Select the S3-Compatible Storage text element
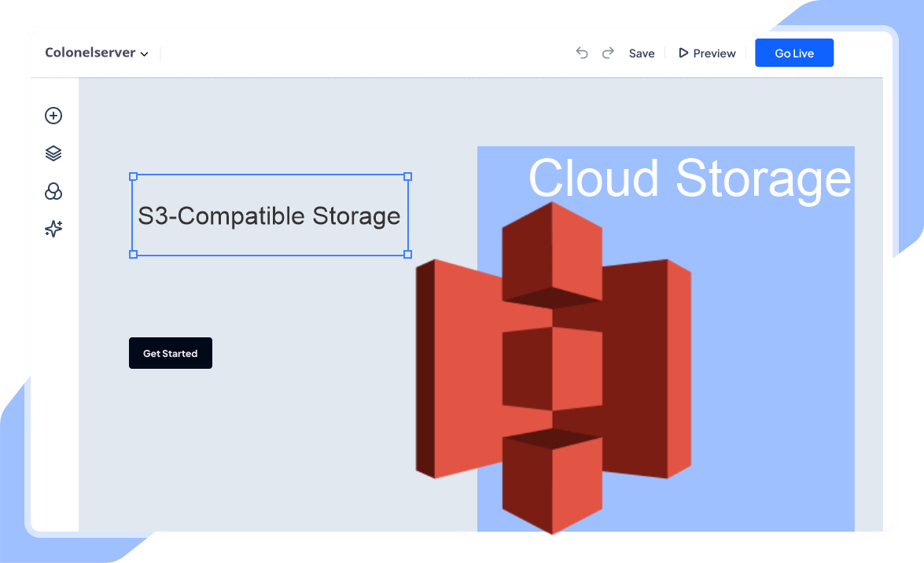This screenshot has height=563, width=924. coord(270,215)
